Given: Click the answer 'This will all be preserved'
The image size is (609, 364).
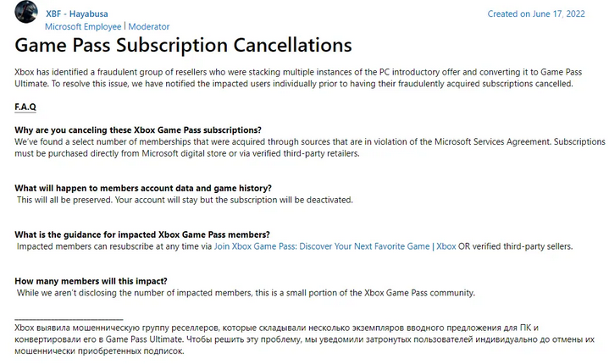Looking at the screenshot, I should point(185,201).
